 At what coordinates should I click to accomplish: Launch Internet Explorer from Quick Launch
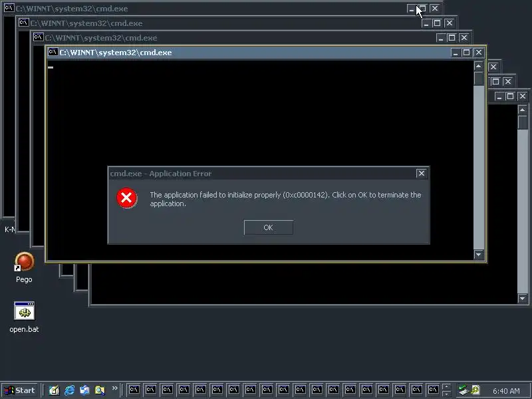tap(69, 390)
